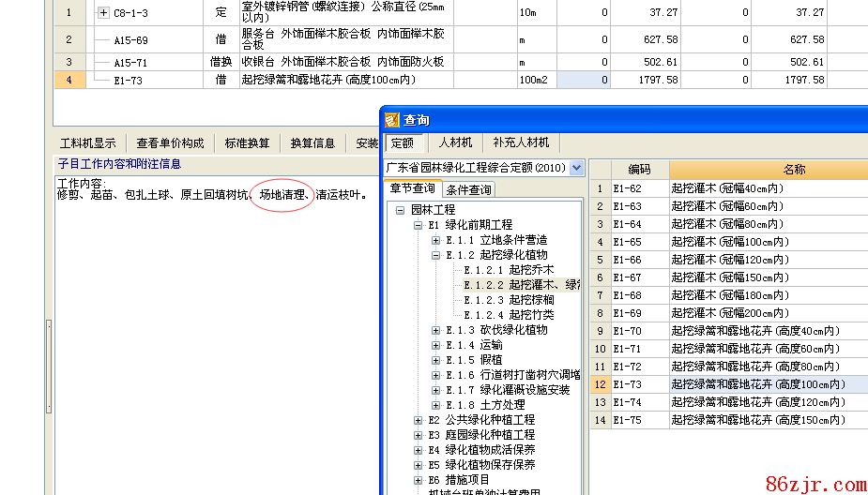Open the 广东省园林绿化工程综合定额 dropdown

tap(576, 168)
